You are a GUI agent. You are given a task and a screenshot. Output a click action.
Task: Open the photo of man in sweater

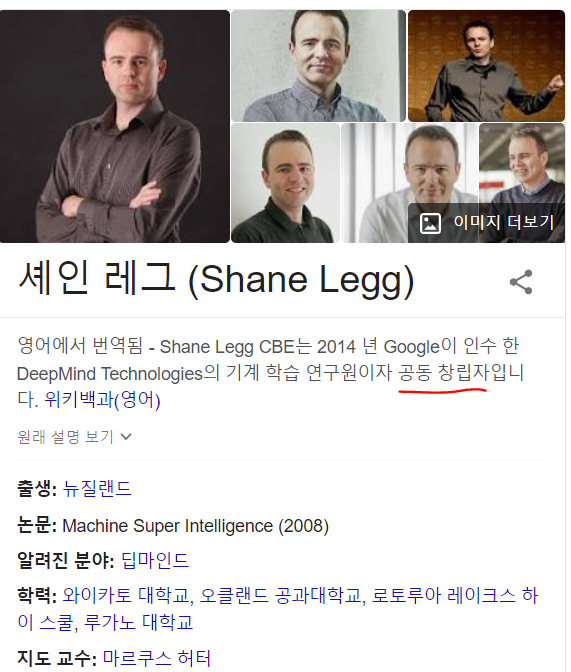click(522, 163)
